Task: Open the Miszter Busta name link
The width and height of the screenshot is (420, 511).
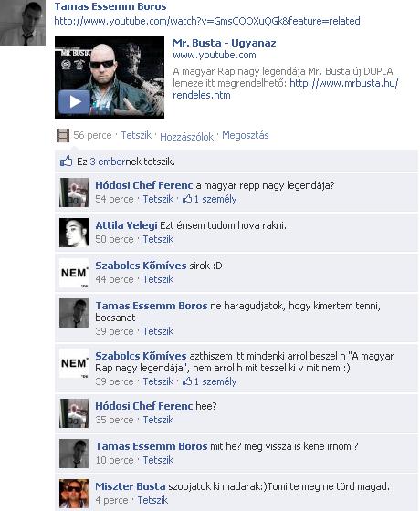Action: pos(131,486)
